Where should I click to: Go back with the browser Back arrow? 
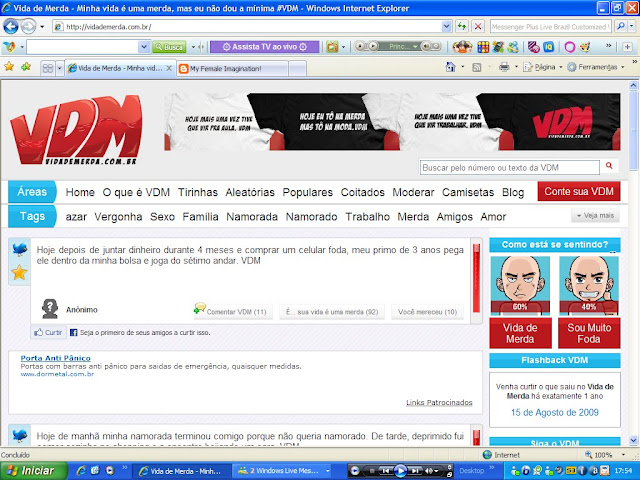11,27
